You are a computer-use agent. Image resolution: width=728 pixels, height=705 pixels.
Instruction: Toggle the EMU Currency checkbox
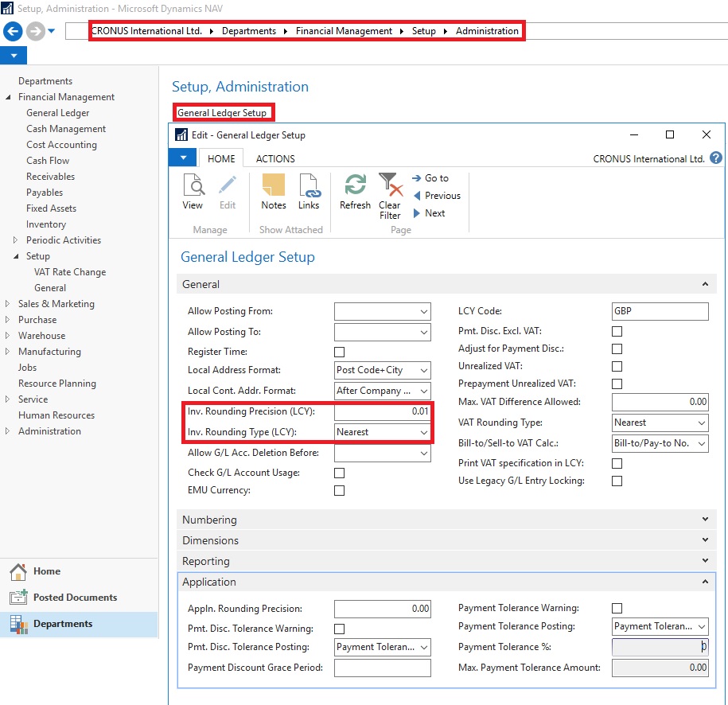340,490
